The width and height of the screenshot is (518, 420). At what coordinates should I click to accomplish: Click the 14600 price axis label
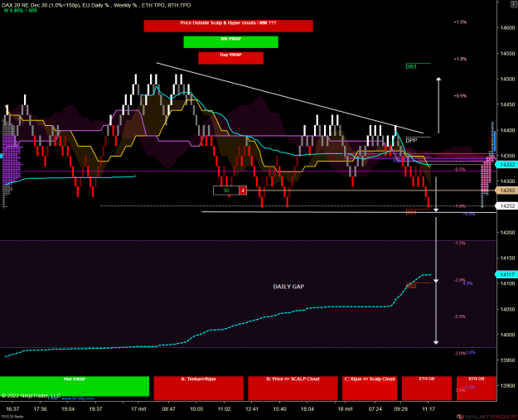point(508,27)
